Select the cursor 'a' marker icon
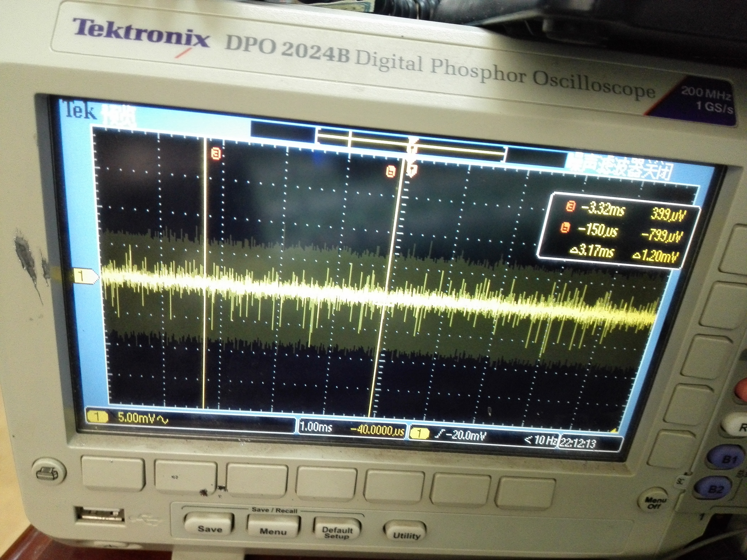Image resolution: width=747 pixels, height=560 pixels. (x=216, y=154)
